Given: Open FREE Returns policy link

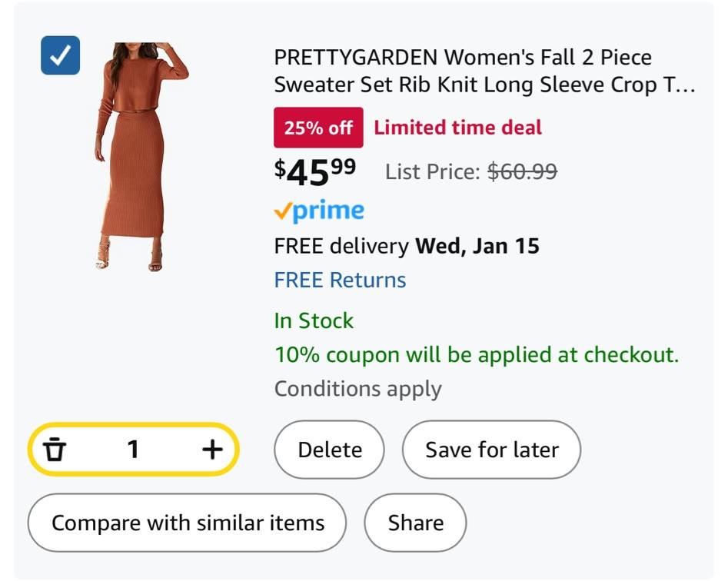Looking at the screenshot, I should (340, 280).
